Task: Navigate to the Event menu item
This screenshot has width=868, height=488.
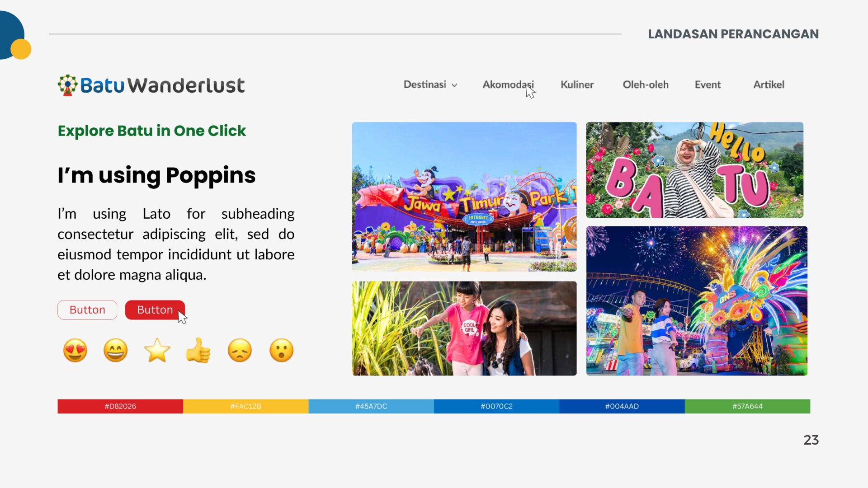Action: click(x=708, y=84)
